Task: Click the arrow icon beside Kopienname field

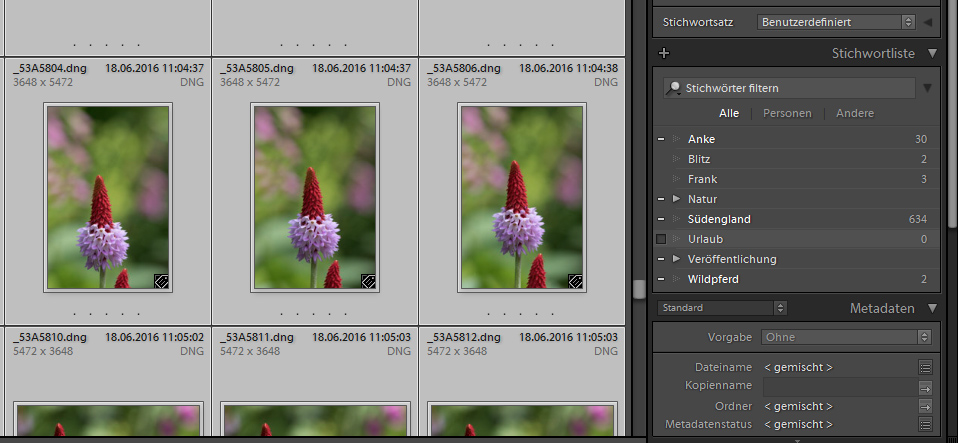Action: (925, 387)
